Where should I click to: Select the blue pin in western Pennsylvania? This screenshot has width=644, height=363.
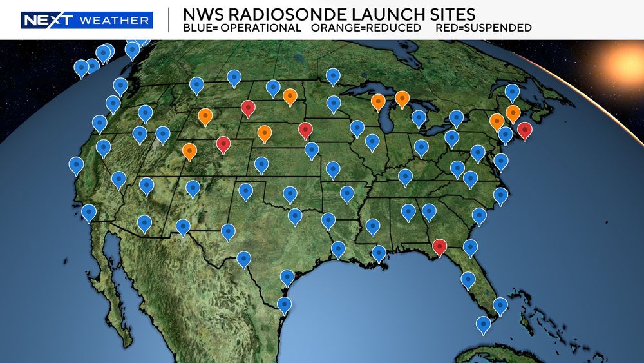tap(452, 139)
